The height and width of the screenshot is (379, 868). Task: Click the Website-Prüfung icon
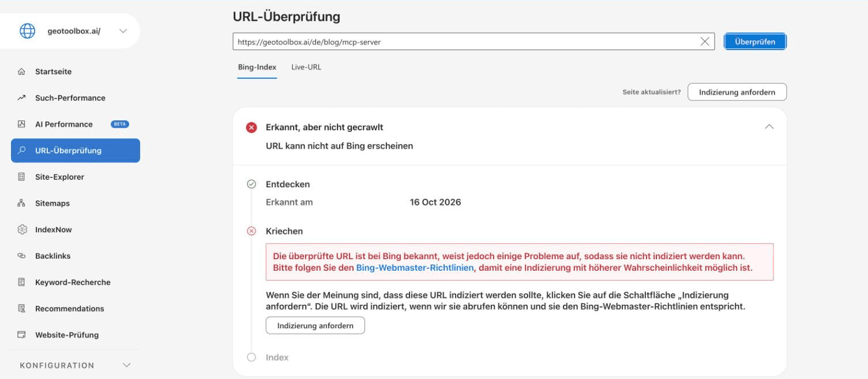(x=22, y=335)
